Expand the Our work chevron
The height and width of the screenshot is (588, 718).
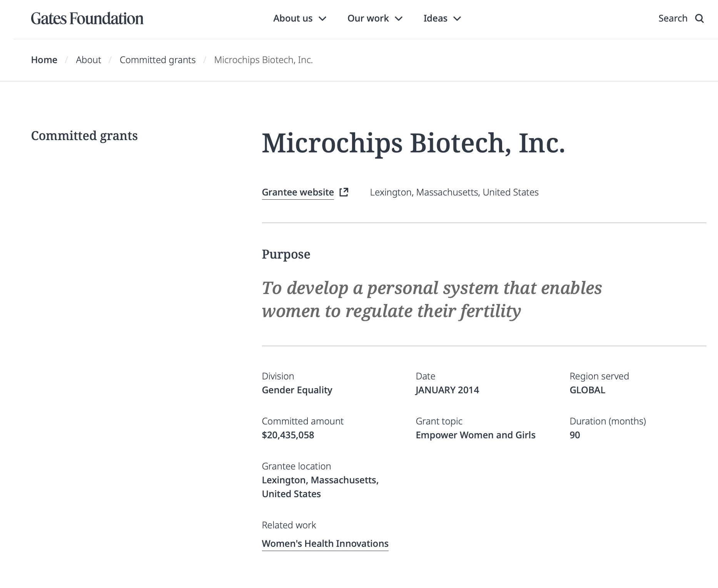pyautogui.click(x=399, y=18)
